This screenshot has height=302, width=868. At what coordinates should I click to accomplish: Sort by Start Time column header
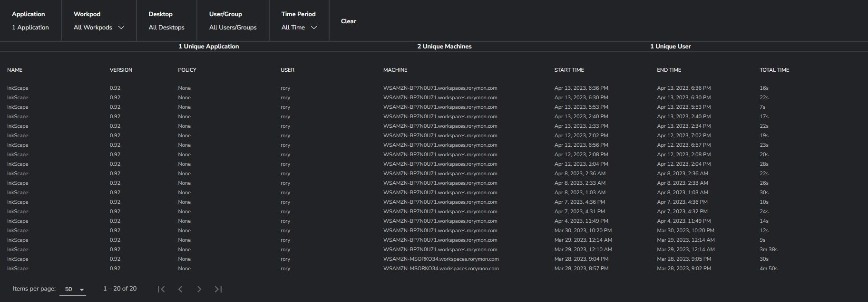click(569, 70)
